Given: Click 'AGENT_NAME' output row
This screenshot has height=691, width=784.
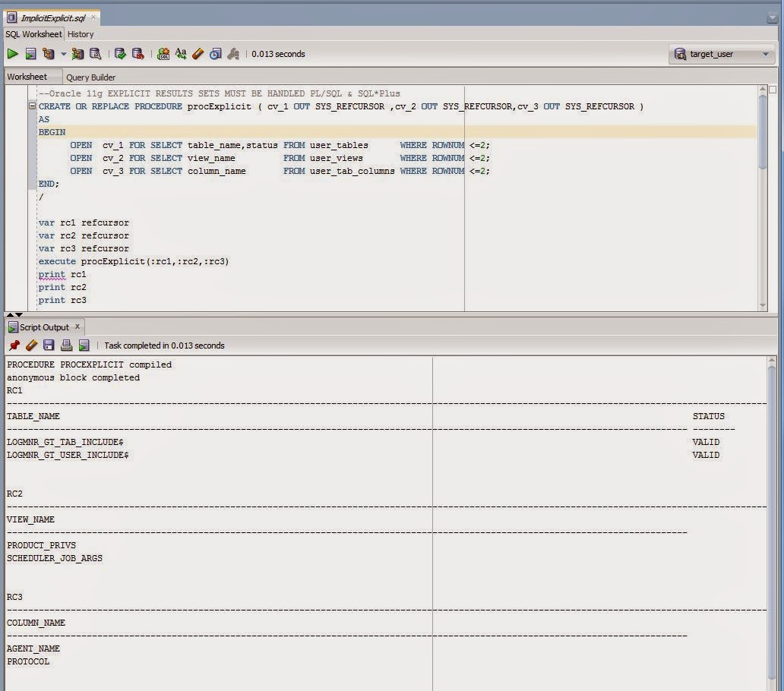Looking at the screenshot, I should point(33,648).
